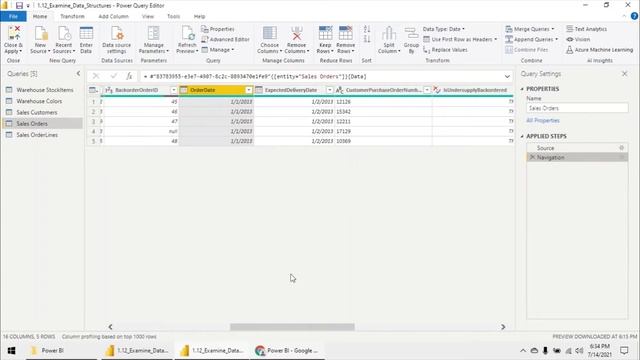Click the scroll right arrow
This screenshot has height=360, width=640.
503,327
